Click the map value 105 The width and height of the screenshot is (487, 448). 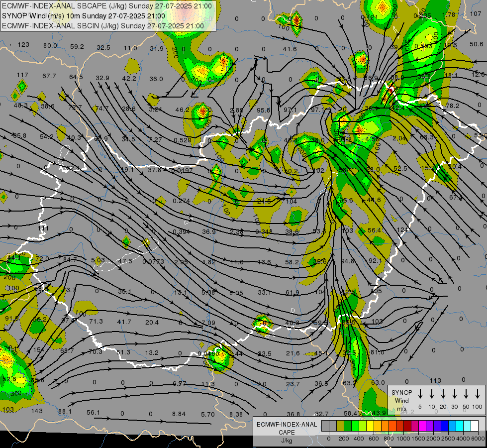(376, 291)
